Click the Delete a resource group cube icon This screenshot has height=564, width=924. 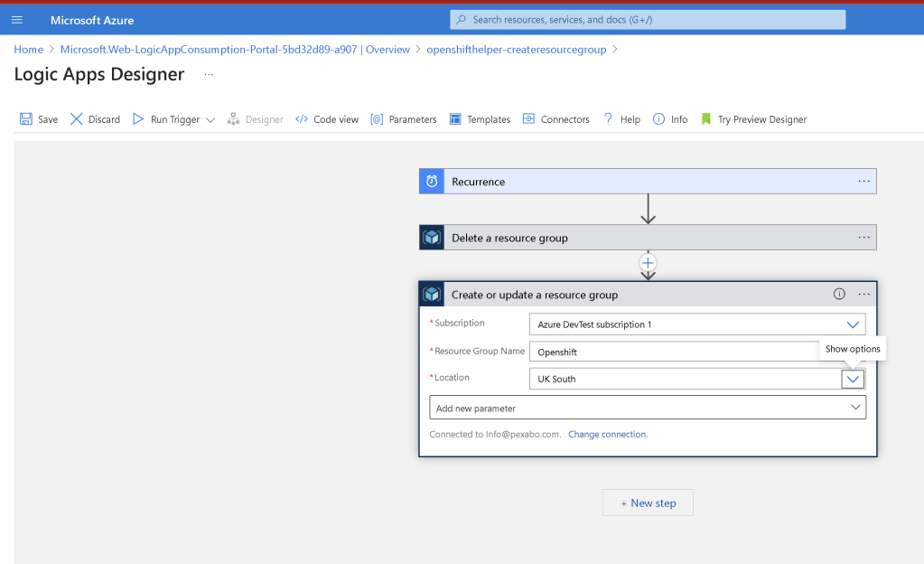pyautogui.click(x=432, y=237)
